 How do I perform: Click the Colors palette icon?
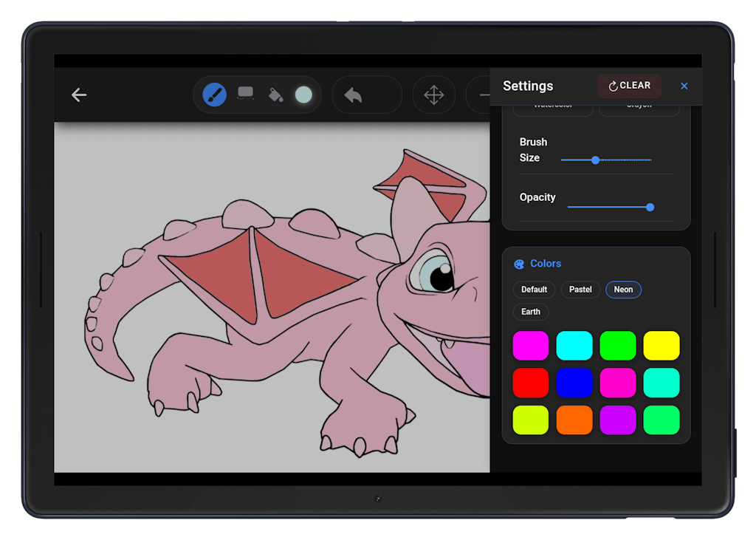coord(519,264)
